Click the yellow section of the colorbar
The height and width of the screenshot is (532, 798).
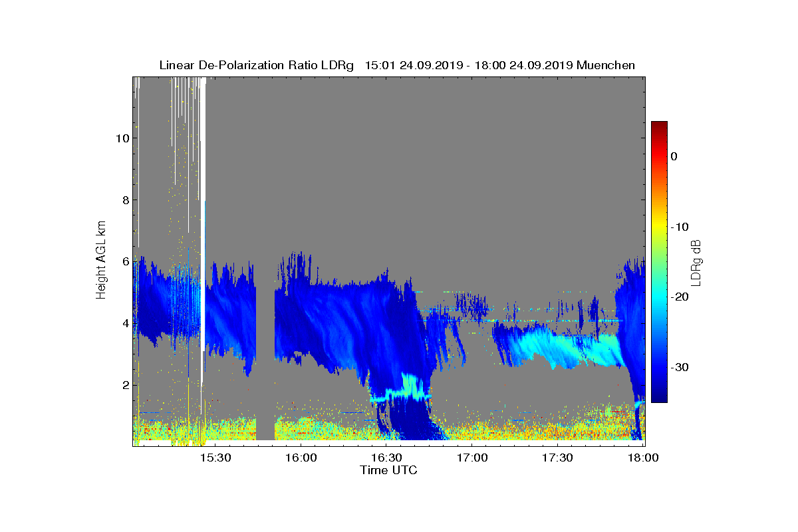[x=659, y=226]
